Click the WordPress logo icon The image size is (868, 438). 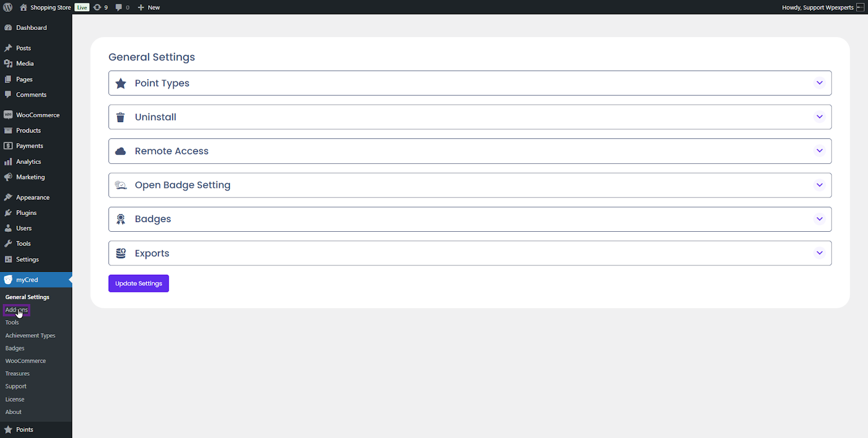(x=8, y=7)
